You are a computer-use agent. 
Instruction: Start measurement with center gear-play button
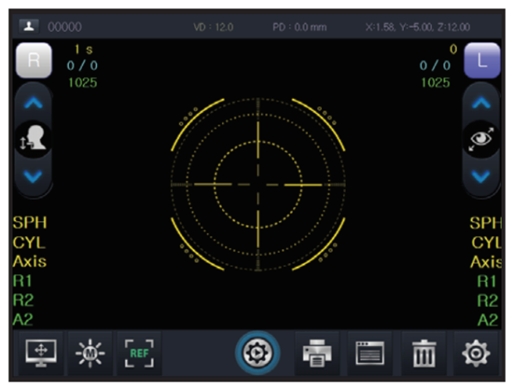click(x=257, y=353)
